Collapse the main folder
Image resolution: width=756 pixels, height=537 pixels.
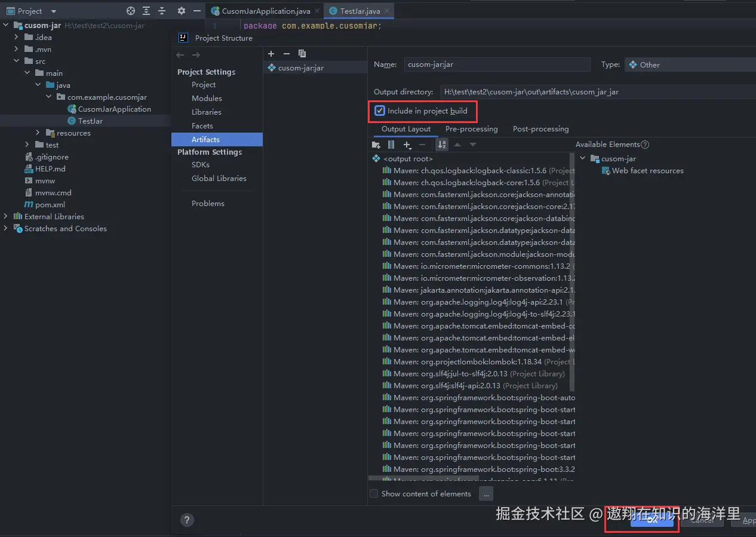[x=27, y=73]
